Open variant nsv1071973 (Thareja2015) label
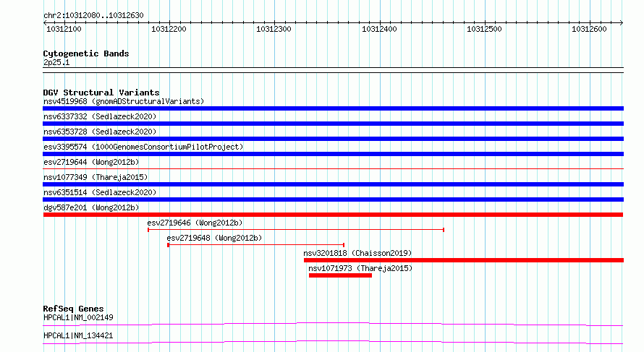Screen dimensions: 644x352 click(360, 268)
